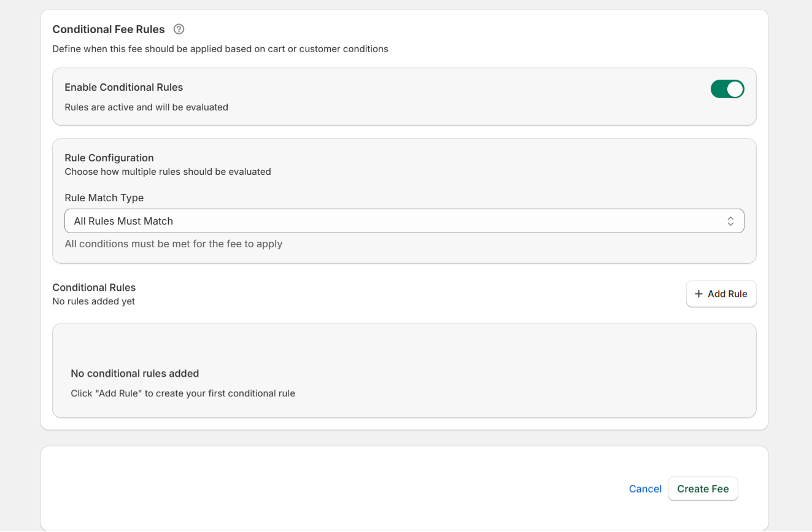Click the chevron on the Rule Match Type selector
The width and height of the screenshot is (812, 532).
pyautogui.click(x=730, y=220)
